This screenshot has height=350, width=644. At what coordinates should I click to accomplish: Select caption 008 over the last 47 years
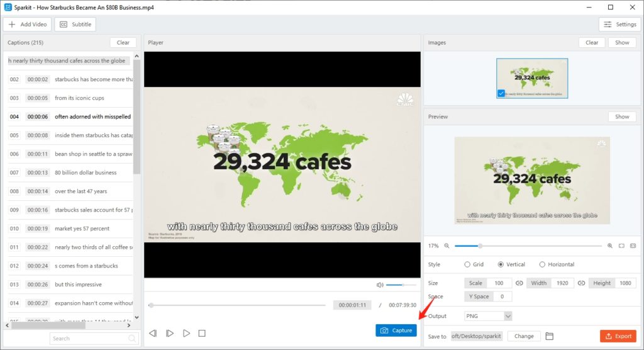[70, 191]
